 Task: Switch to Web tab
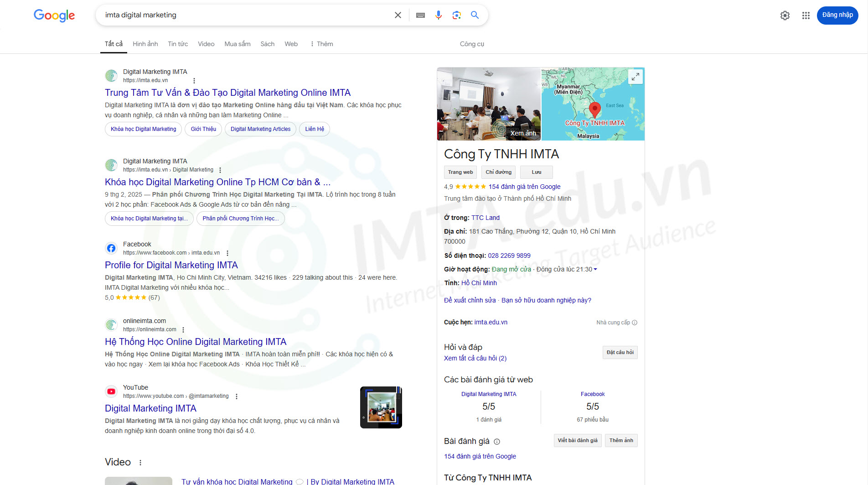291,44
